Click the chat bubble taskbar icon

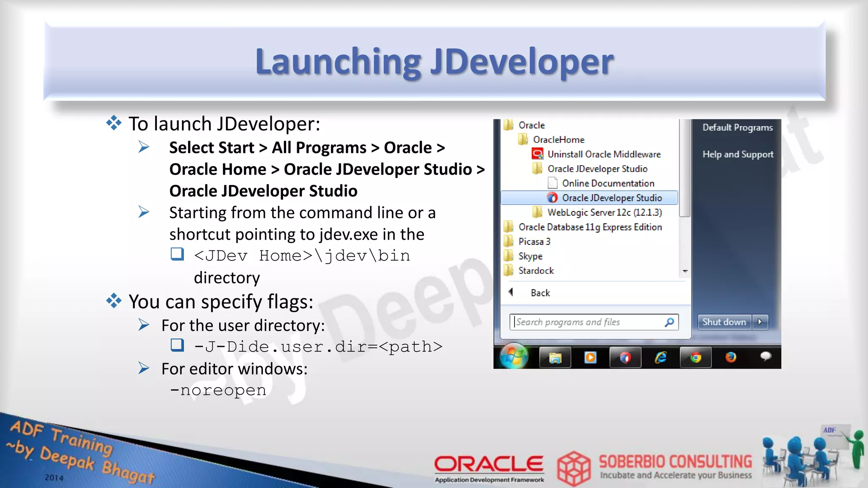pyautogui.click(x=765, y=357)
